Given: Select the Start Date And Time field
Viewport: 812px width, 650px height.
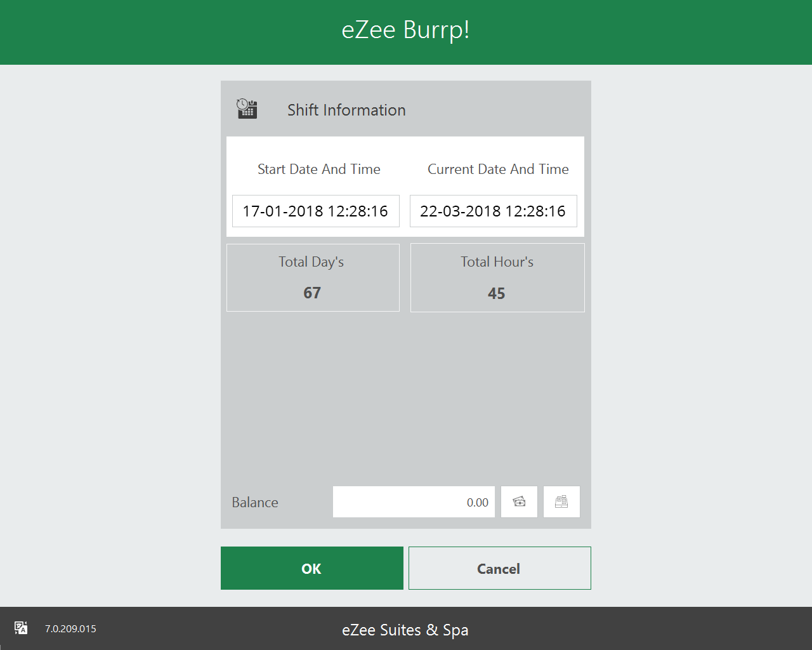Looking at the screenshot, I should click(315, 211).
